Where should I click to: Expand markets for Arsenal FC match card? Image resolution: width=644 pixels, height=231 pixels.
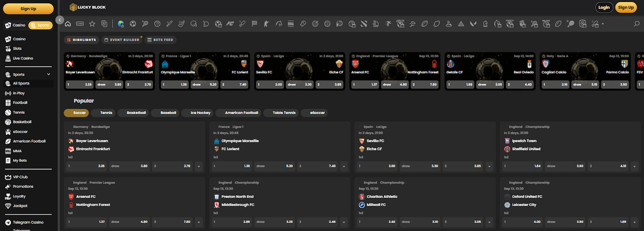[x=199, y=222]
